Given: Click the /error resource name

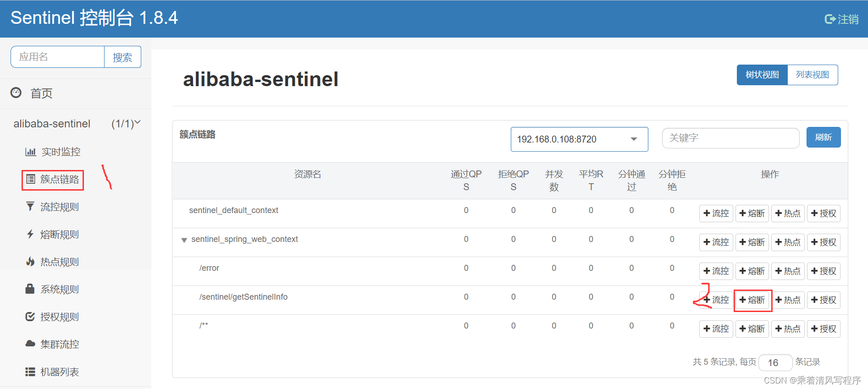Looking at the screenshot, I should (x=209, y=268).
